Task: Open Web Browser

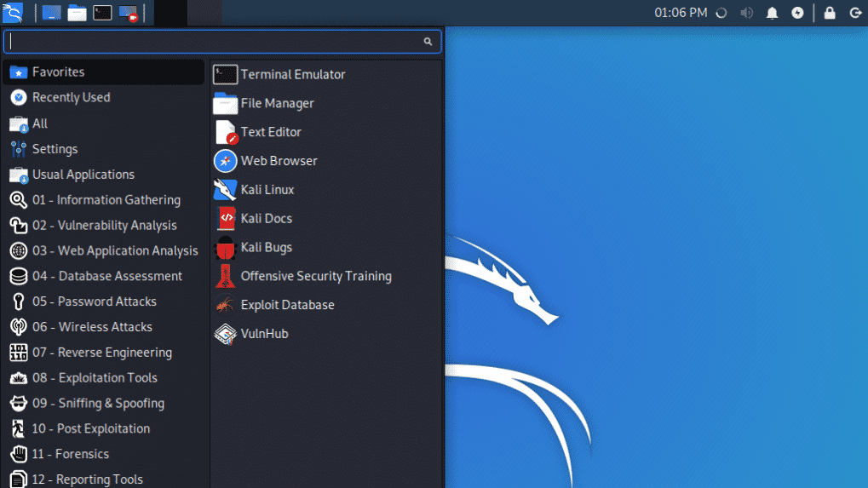Action: click(x=326, y=161)
